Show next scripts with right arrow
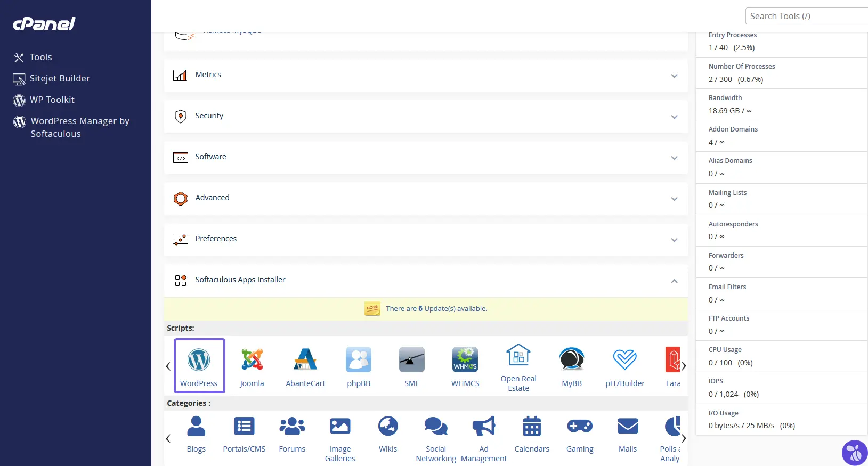868x466 pixels. (684, 366)
